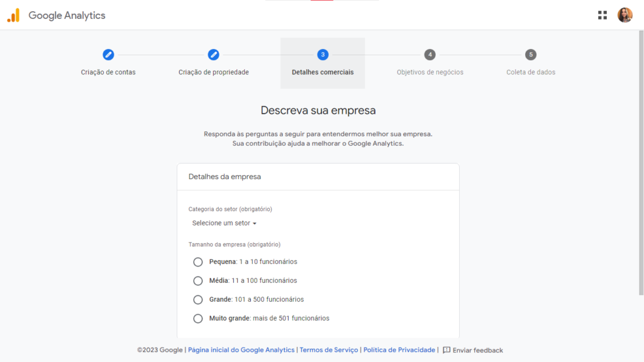This screenshot has height=362, width=644.
Task: Select Detalhes comerciais step label
Action: click(323, 72)
